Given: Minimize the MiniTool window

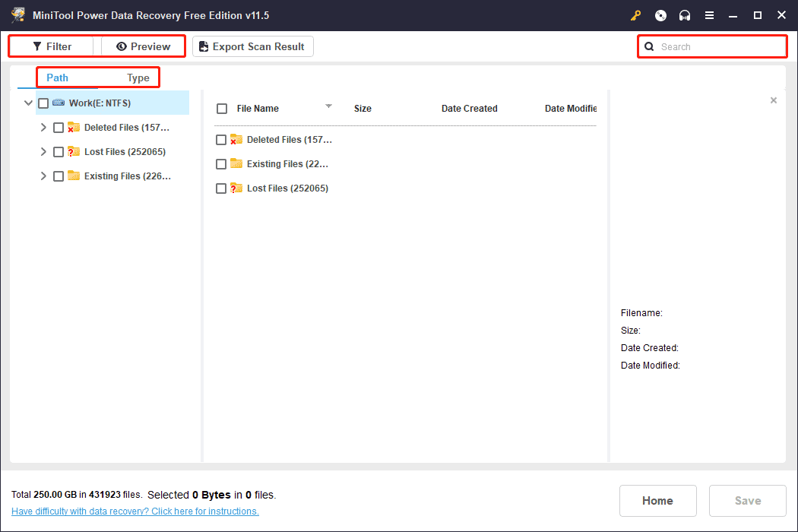Looking at the screenshot, I should point(733,15).
